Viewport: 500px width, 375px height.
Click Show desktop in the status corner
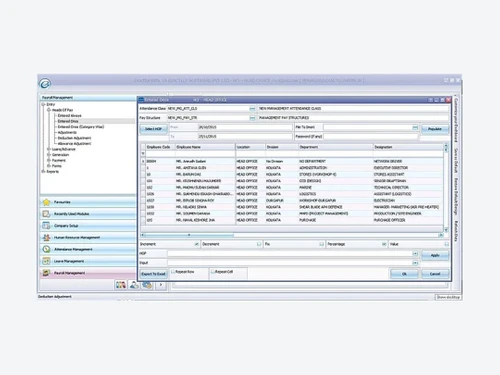(x=448, y=297)
